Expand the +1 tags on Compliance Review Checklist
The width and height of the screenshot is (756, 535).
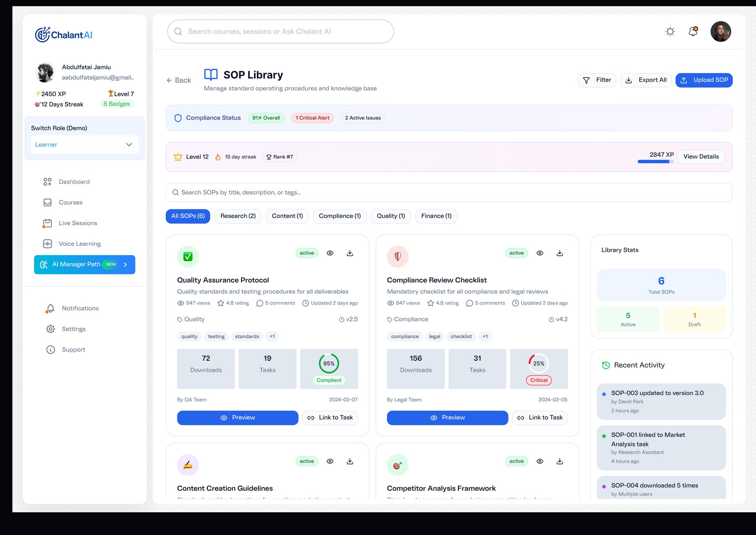(485, 337)
